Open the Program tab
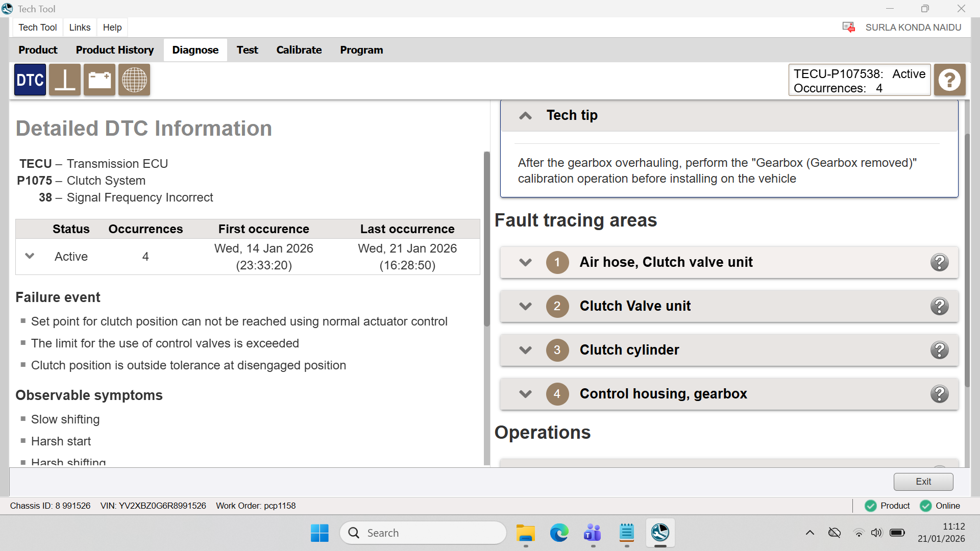980x551 pixels. click(x=361, y=50)
